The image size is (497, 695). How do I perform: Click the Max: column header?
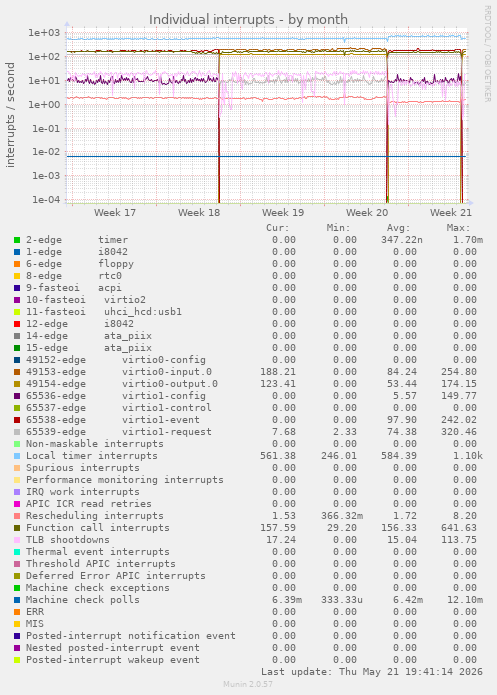pyautogui.click(x=458, y=228)
